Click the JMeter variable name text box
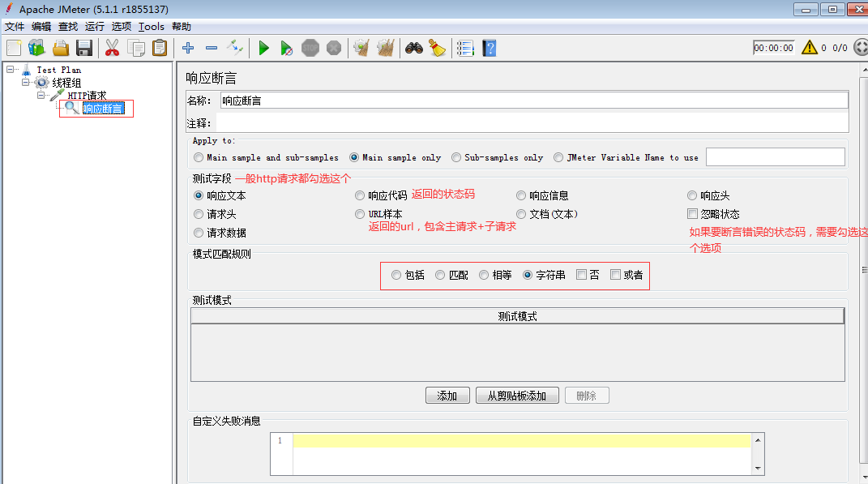The height and width of the screenshot is (484, 868). click(x=776, y=157)
